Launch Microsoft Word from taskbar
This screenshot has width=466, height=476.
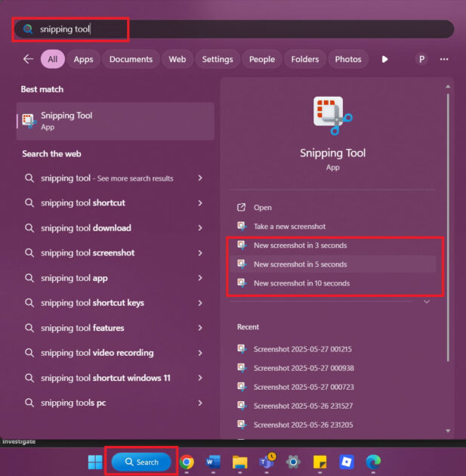point(213,462)
